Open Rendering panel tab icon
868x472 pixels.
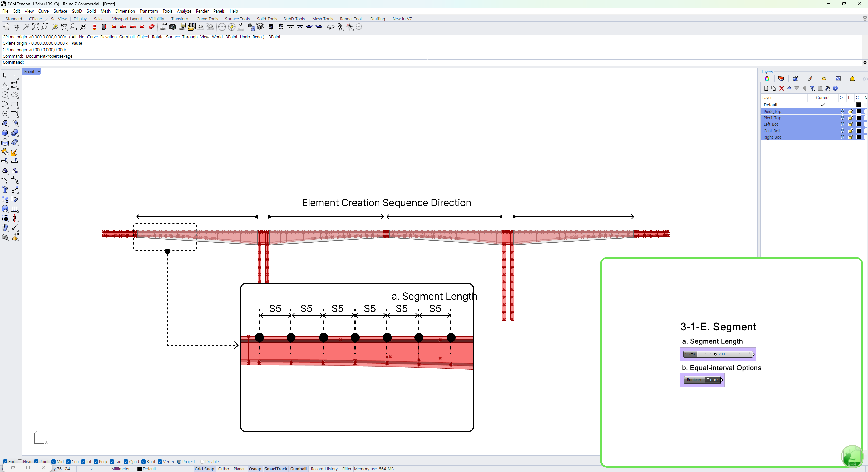tap(795, 79)
